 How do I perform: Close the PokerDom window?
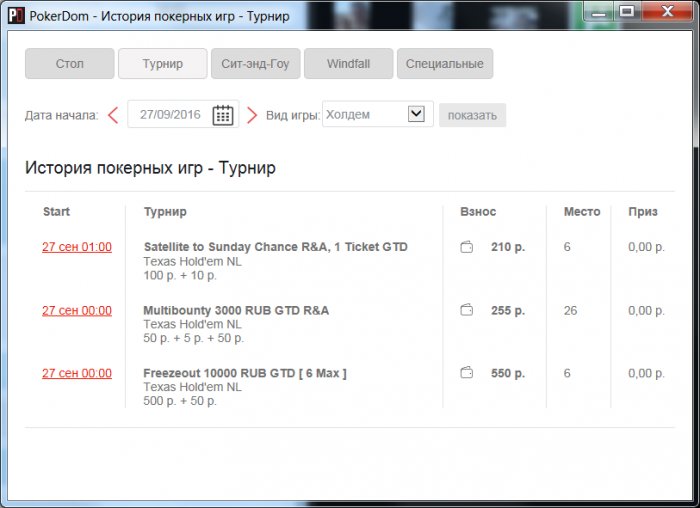pos(667,11)
